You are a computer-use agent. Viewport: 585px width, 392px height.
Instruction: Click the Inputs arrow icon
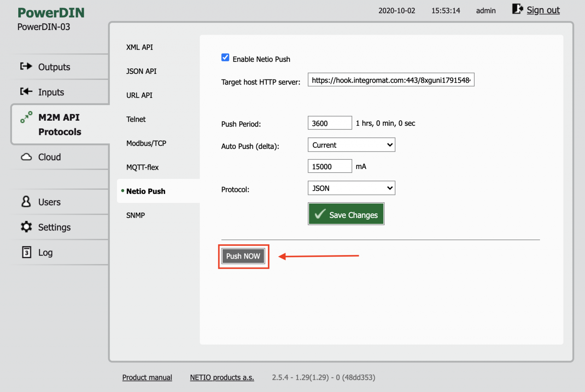point(26,91)
